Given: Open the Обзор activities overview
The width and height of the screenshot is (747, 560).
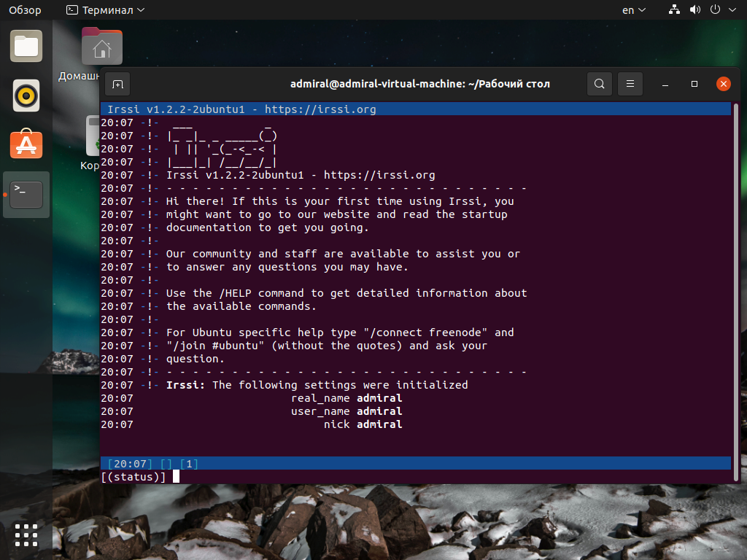Looking at the screenshot, I should tap(25, 10).
